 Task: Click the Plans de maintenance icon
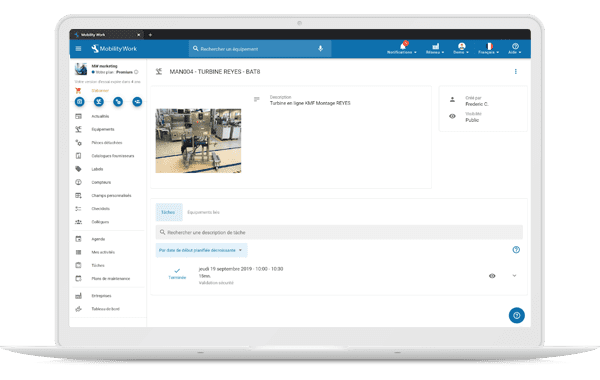78,279
